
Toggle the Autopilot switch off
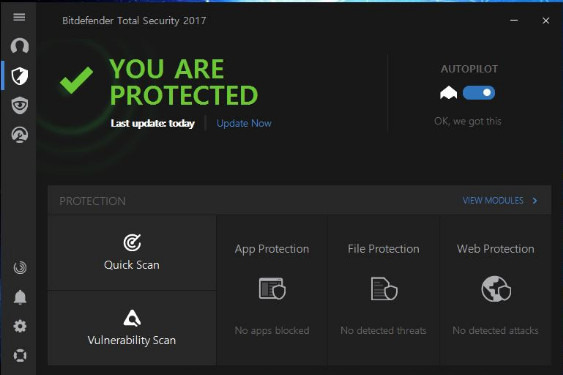(x=479, y=93)
